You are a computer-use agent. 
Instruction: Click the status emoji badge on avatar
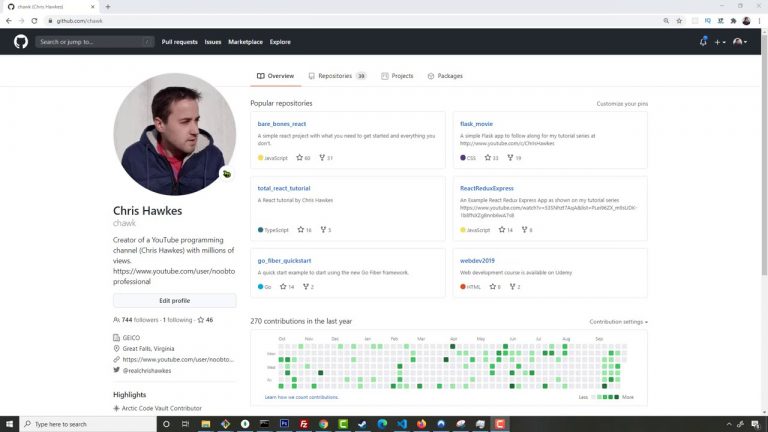coord(227,173)
